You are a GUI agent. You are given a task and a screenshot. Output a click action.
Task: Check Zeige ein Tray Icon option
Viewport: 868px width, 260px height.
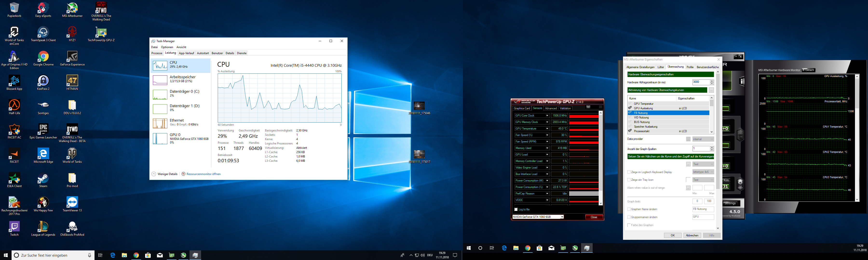[x=629, y=180]
